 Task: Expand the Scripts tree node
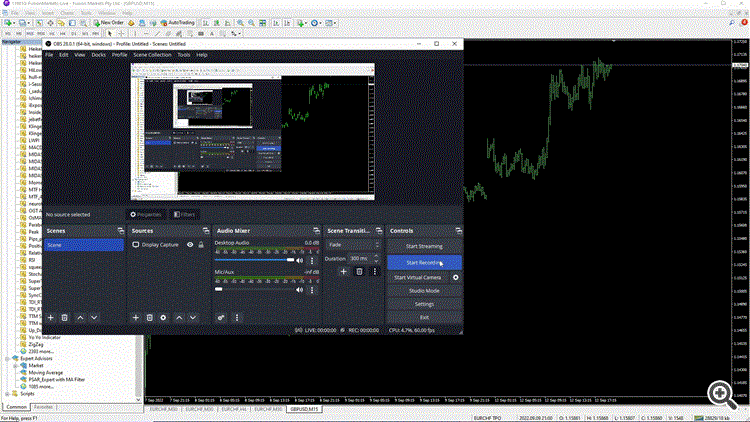click(7, 394)
